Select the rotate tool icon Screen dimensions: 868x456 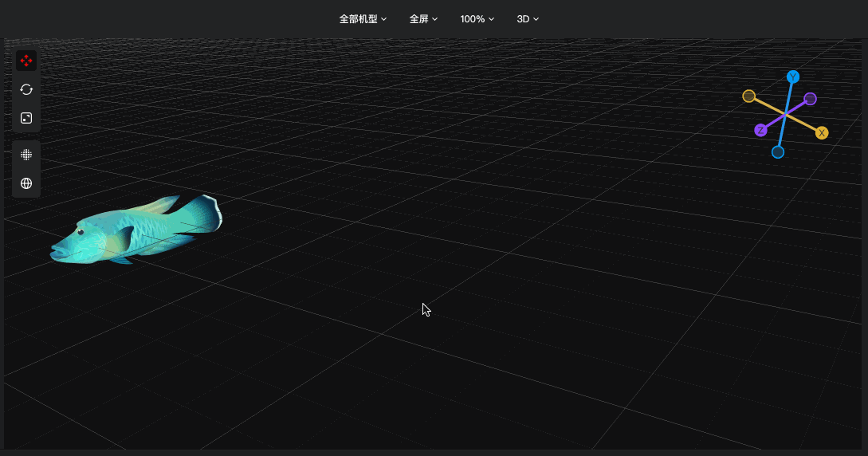[26, 89]
